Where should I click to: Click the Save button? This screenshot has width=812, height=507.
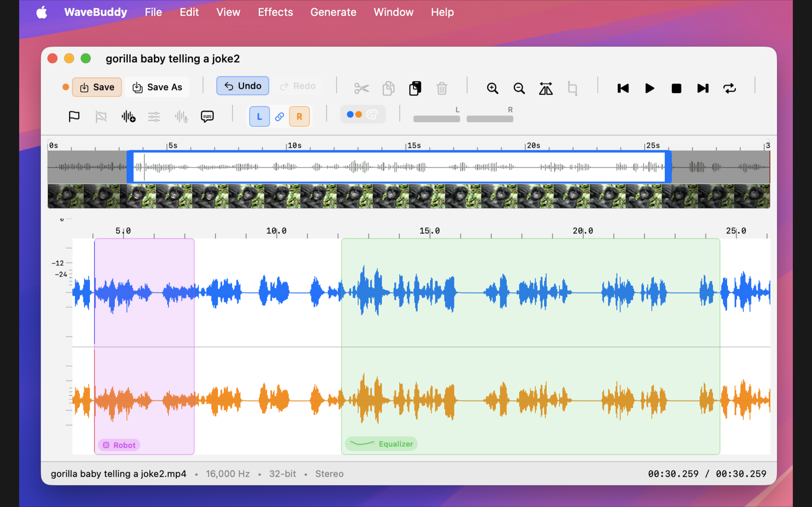pyautogui.click(x=97, y=87)
